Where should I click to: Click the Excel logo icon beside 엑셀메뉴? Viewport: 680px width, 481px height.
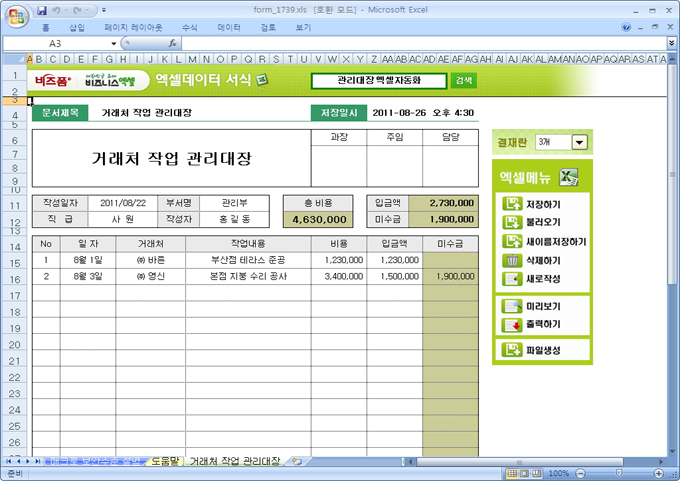(569, 177)
